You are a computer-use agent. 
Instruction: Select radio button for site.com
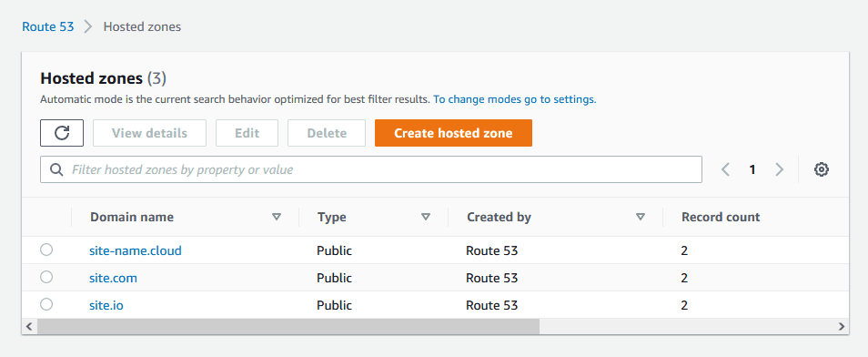[46, 277]
